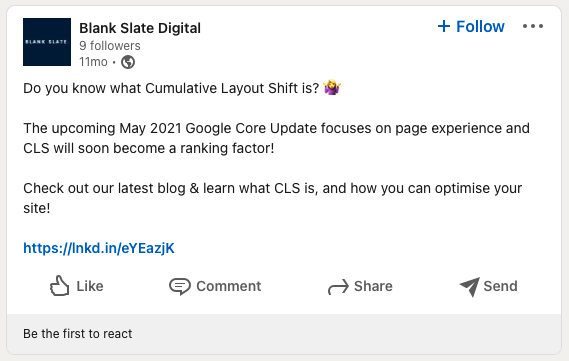Click the globe public visibility icon
This screenshot has height=361, width=569.
(128, 62)
